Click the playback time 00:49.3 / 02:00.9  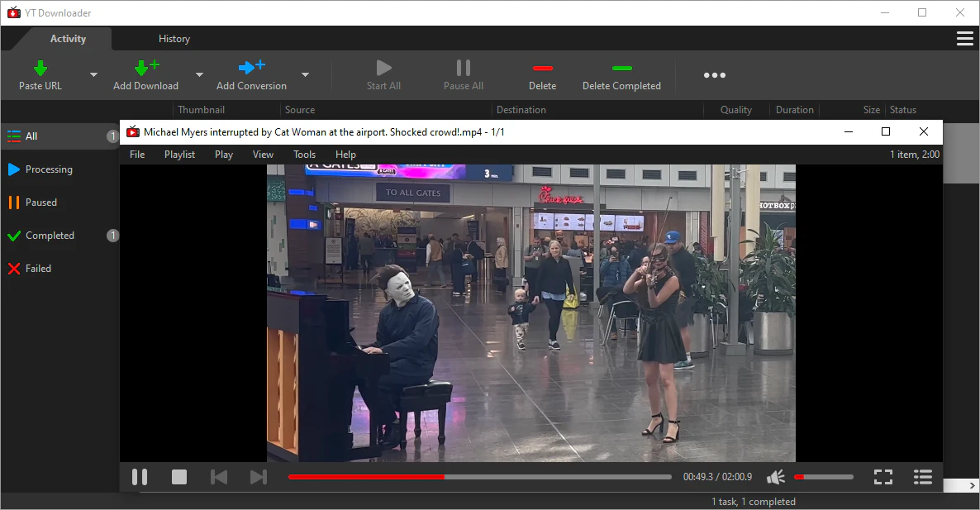[717, 477]
